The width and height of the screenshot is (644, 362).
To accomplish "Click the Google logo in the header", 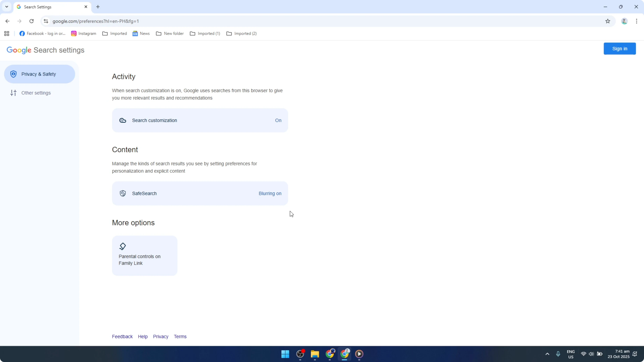I will (x=19, y=50).
